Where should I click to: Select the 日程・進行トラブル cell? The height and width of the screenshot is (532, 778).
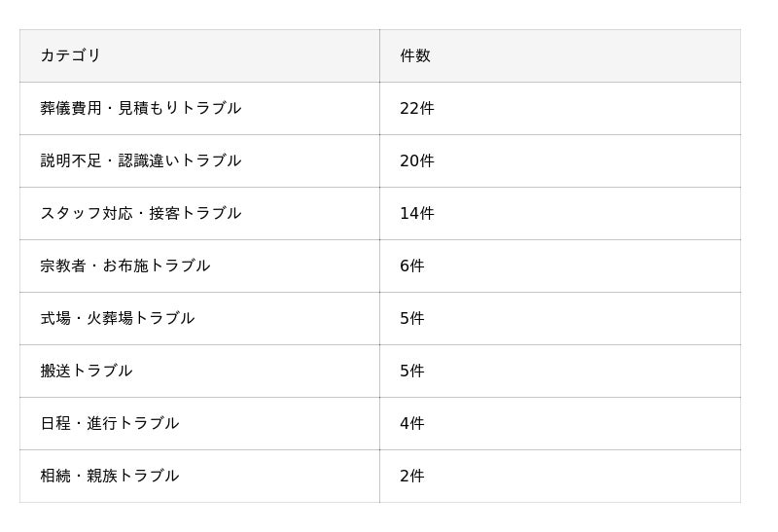click(109, 423)
